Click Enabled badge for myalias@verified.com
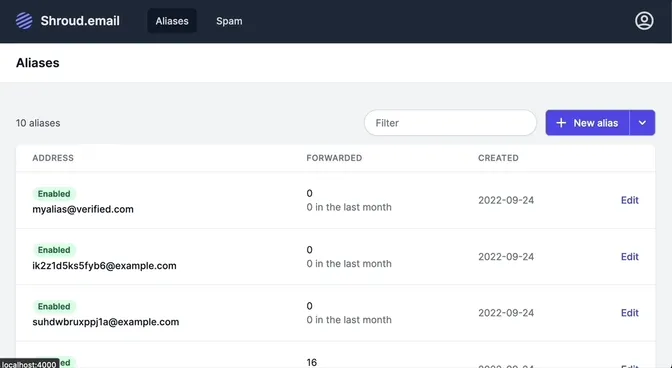672x368 pixels. [54, 194]
